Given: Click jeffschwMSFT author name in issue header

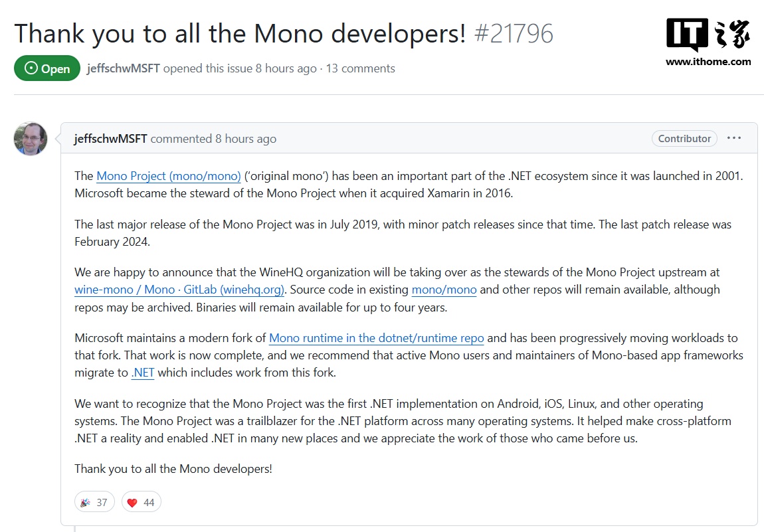Looking at the screenshot, I should click(x=123, y=68).
